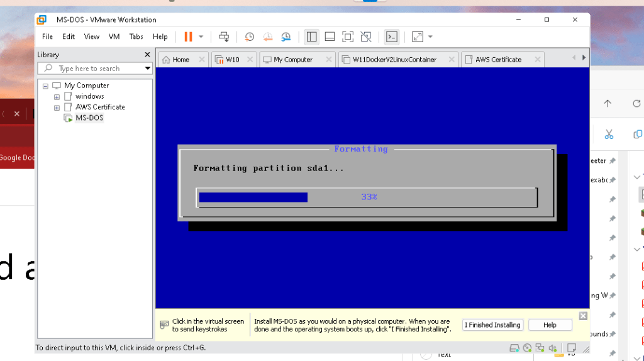
Task: Open the Edit menu
Action: (68, 36)
